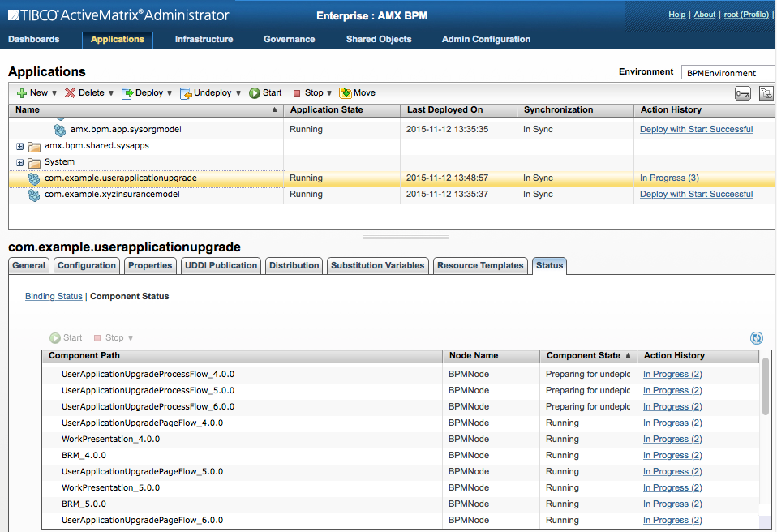Open the Stop dropdown arrow in applications toolbar
The image size is (777, 532).
(x=329, y=93)
